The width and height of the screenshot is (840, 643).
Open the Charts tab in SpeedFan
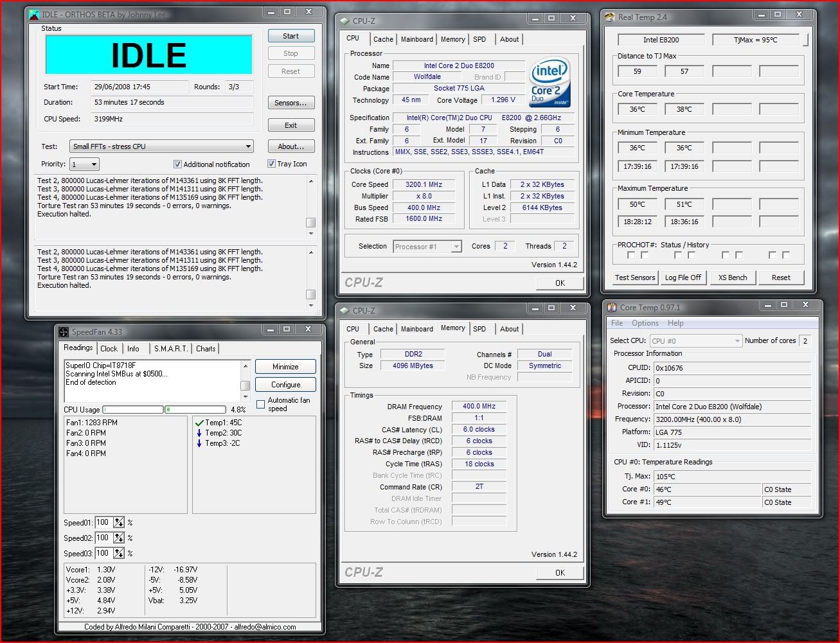click(x=206, y=349)
